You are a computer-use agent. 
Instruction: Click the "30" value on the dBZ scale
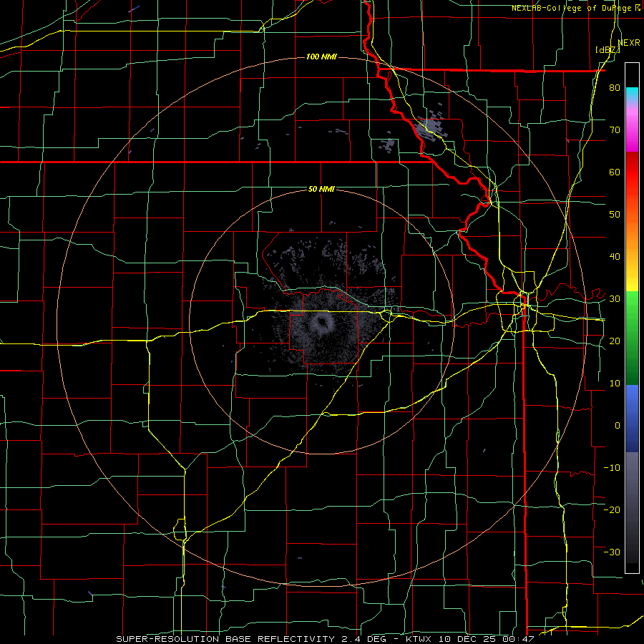click(615, 299)
